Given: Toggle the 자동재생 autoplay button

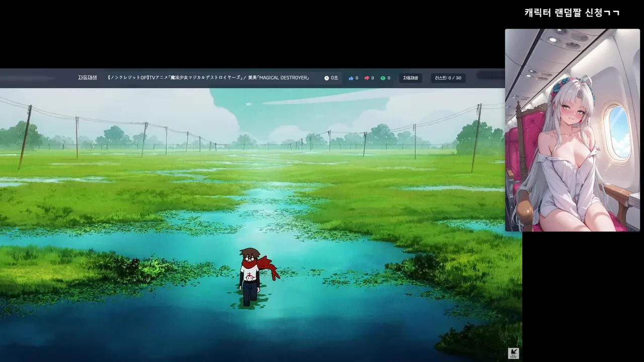Looking at the screenshot, I should [411, 78].
